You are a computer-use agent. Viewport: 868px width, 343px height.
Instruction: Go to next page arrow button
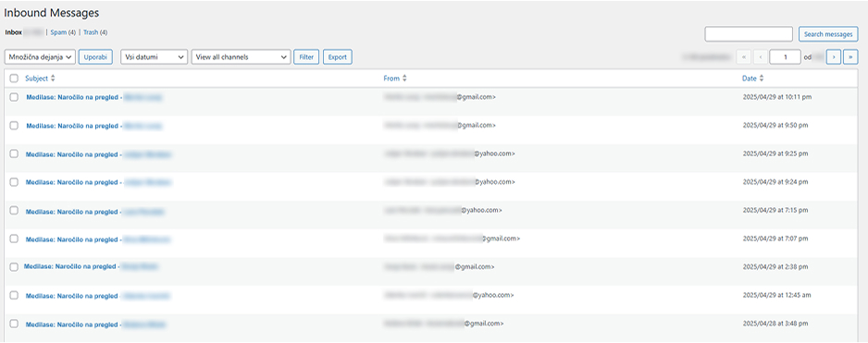coord(834,57)
